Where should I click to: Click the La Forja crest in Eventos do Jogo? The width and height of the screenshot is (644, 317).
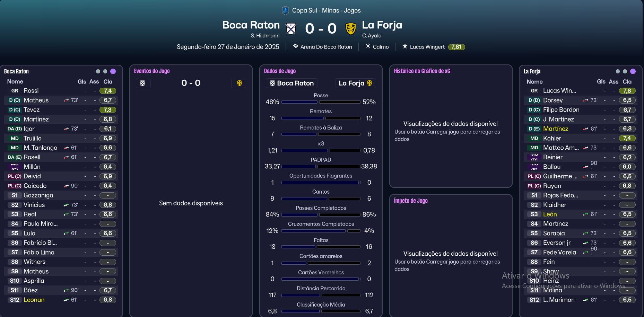(239, 83)
